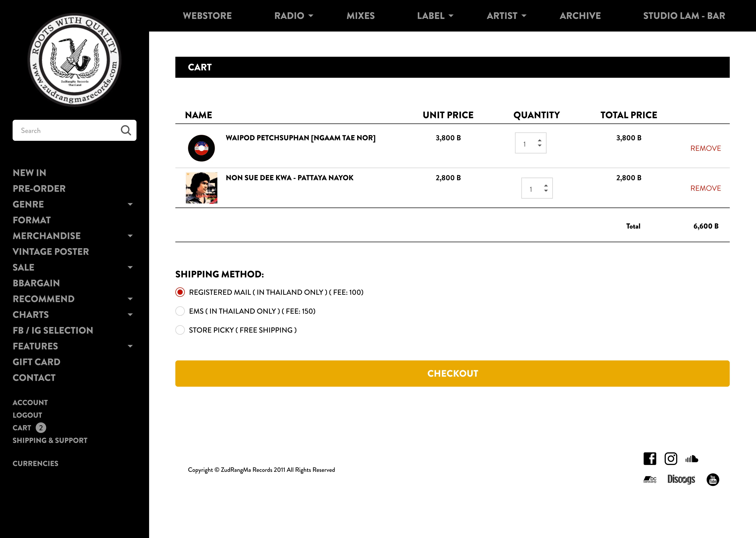
Task: Open the Instagram icon in footer
Action: tap(671, 458)
